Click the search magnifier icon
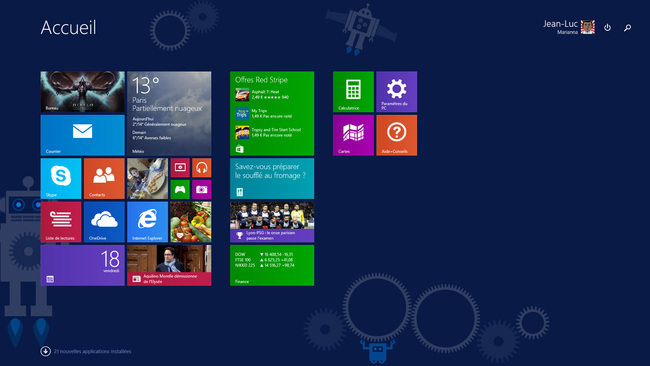650x366 pixels. click(628, 28)
